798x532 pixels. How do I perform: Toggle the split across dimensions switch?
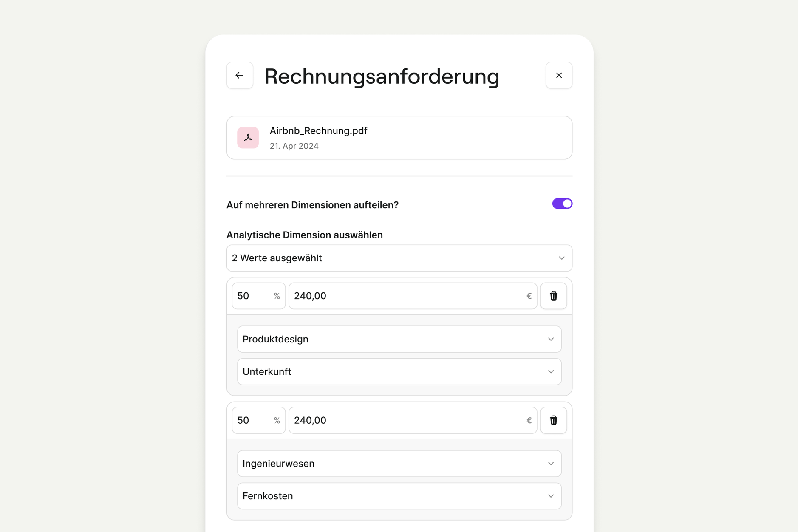(562, 204)
